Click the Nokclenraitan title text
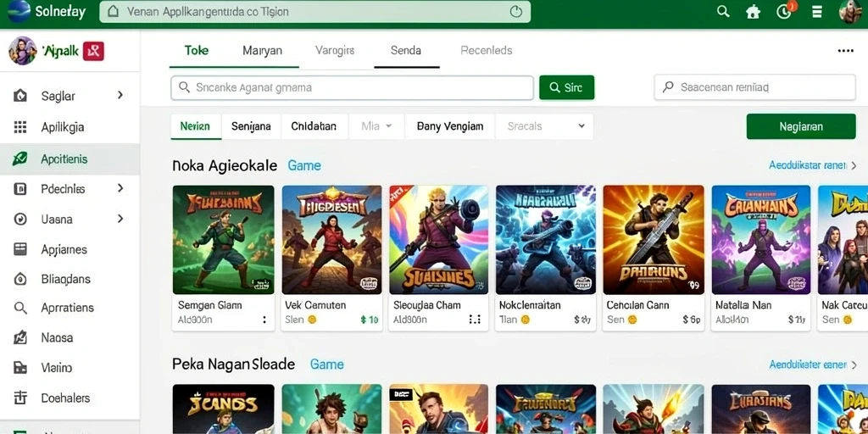This screenshot has width=868, height=434. click(x=530, y=305)
